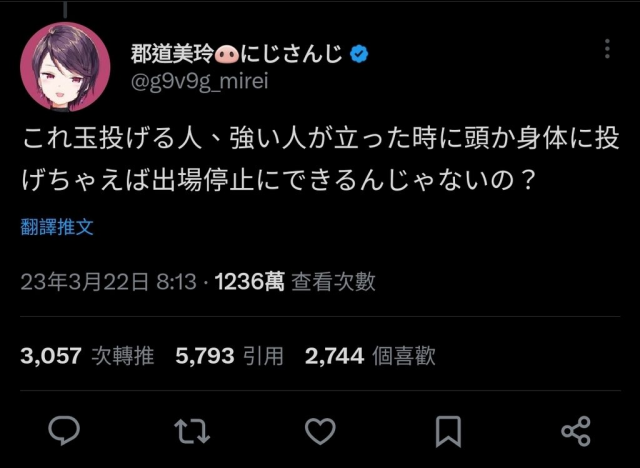Click 翻譯推文 to translate the tweet

point(57,227)
